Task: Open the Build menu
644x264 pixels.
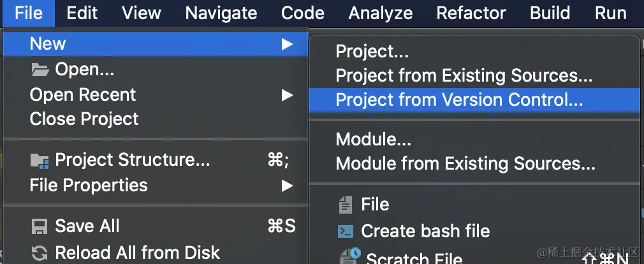Action: (x=550, y=13)
